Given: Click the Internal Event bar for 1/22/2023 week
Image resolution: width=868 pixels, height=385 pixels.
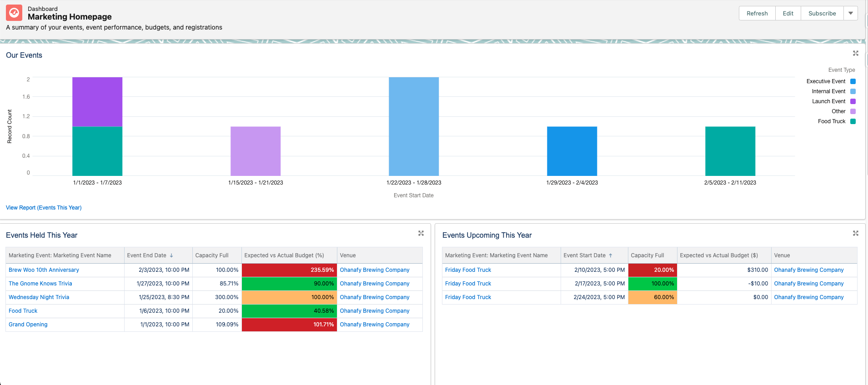Looking at the screenshot, I should point(414,126).
